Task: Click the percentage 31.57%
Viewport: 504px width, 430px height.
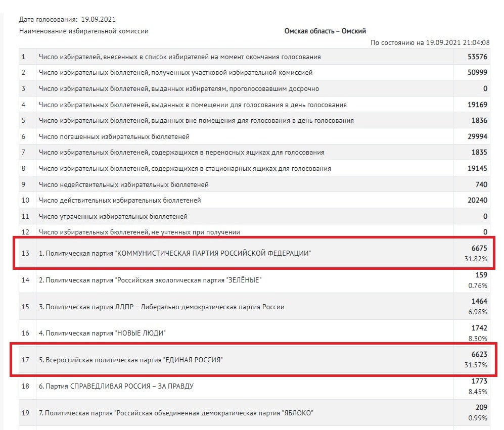Action: 476,365
